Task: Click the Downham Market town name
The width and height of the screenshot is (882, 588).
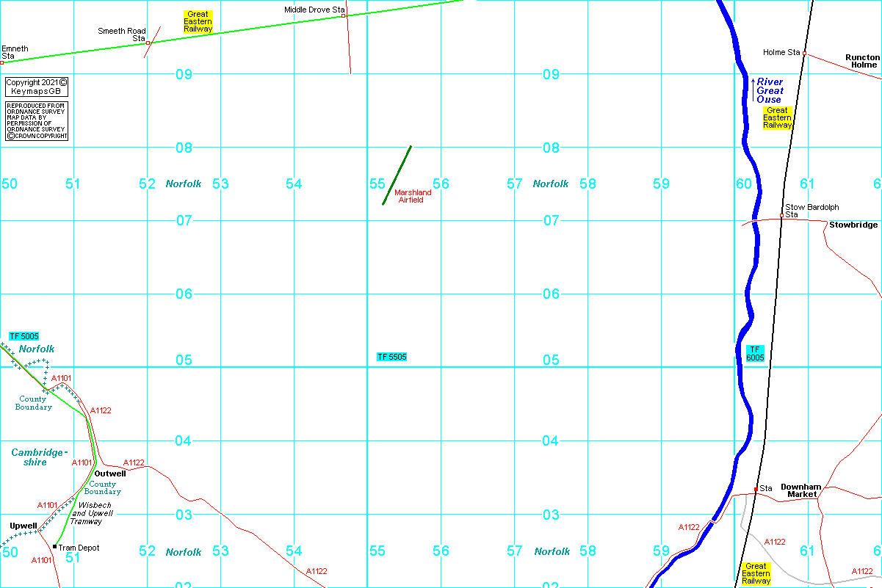Action: (x=802, y=490)
